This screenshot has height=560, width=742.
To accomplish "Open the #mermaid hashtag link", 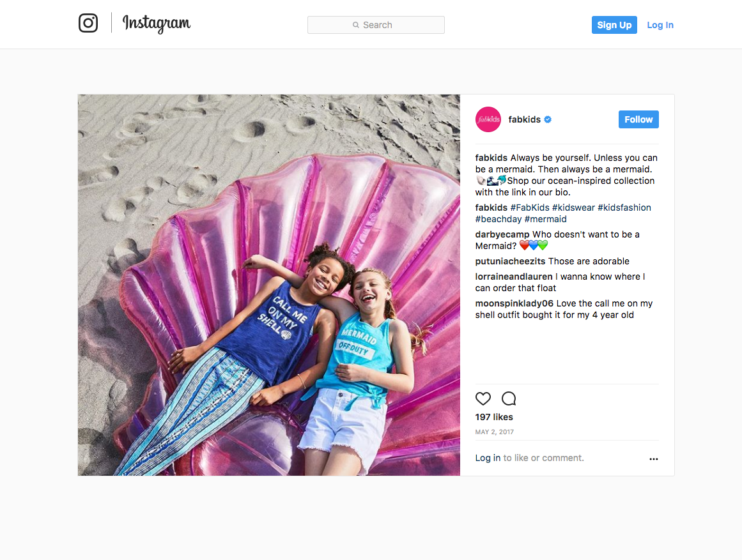I will click(546, 219).
